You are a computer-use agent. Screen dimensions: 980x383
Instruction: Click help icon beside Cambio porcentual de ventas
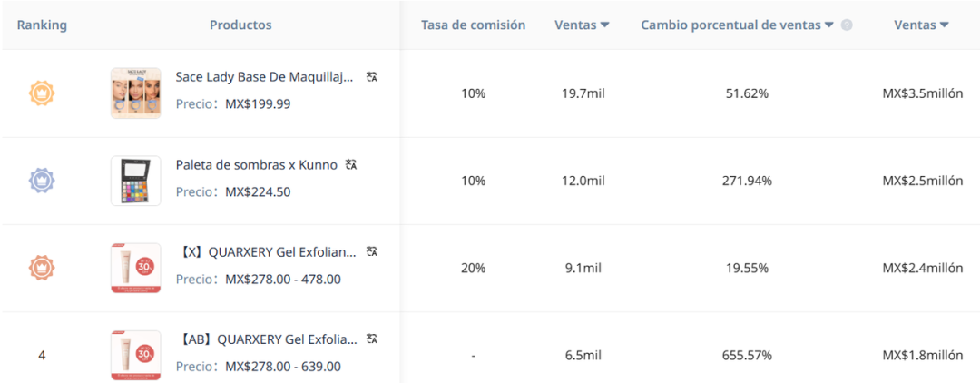847,25
